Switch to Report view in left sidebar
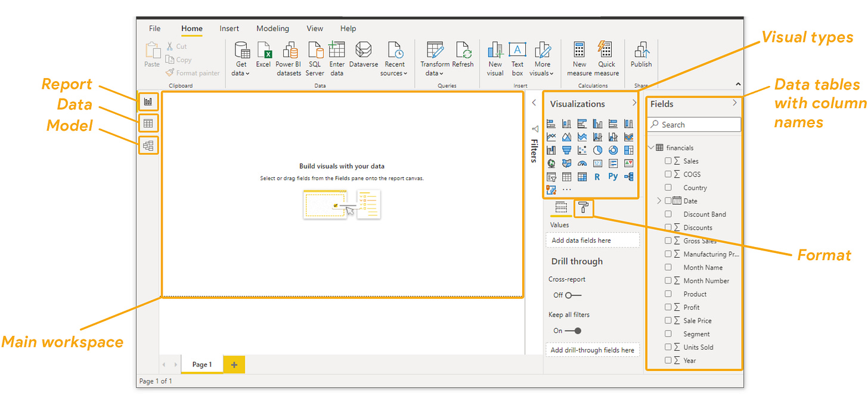The height and width of the screenshot is (395, 868). coord(148,102)
